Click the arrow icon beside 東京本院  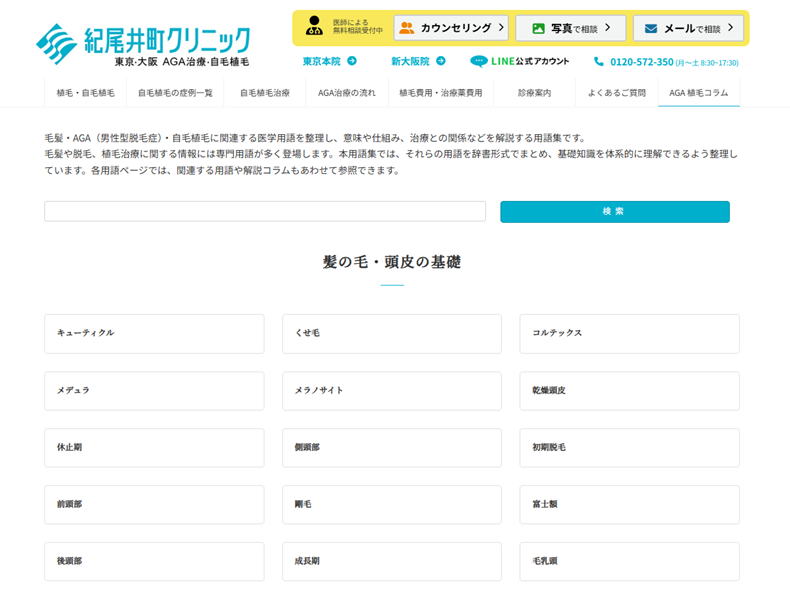point(352,61)
